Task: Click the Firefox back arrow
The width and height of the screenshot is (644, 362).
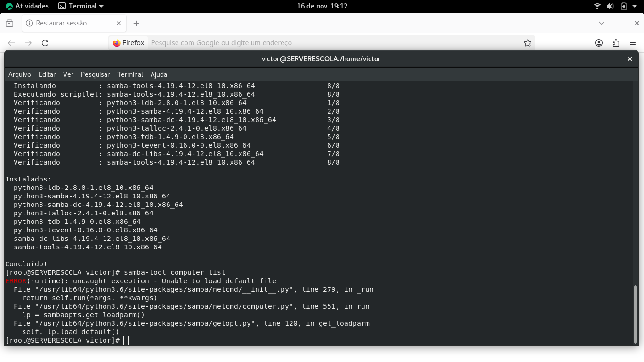Action: click(x=11, y=43)
